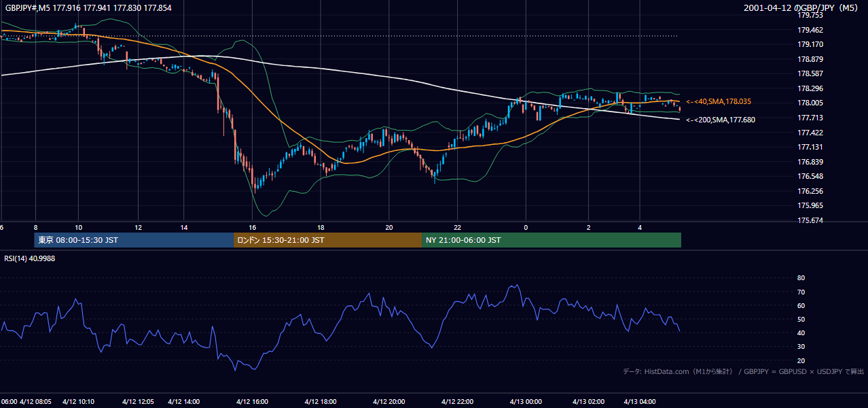Click the RSI scale value 80
This screenshot has width=868, height=408.
801,278
